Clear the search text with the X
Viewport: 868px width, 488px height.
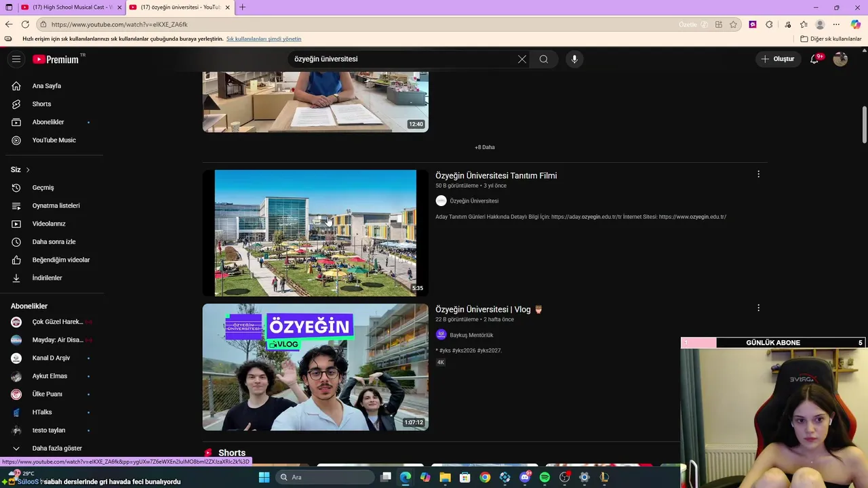(x=522, y=59)
